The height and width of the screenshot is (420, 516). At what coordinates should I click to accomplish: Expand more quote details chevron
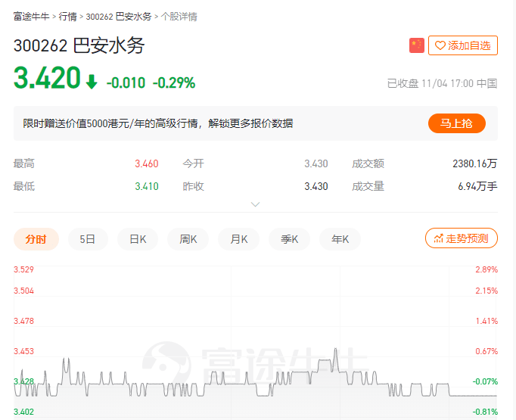coord(256,204)
